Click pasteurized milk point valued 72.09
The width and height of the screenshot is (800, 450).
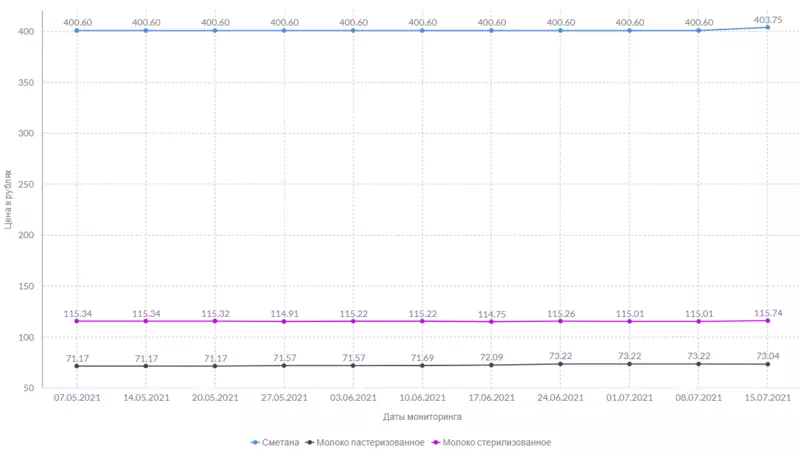(x=491, y=365)
